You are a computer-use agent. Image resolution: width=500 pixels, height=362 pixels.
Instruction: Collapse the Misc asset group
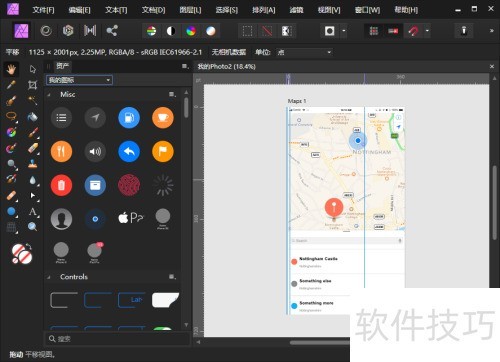(x=49, y=95)
